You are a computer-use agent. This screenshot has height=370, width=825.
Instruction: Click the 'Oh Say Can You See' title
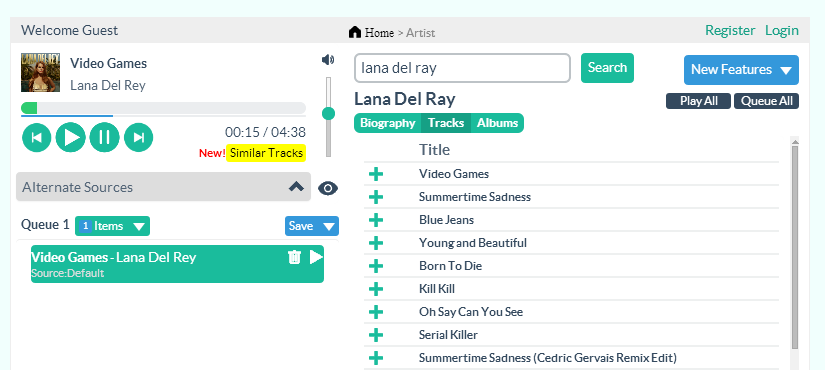pyautogui.click(x=471, y=312)
